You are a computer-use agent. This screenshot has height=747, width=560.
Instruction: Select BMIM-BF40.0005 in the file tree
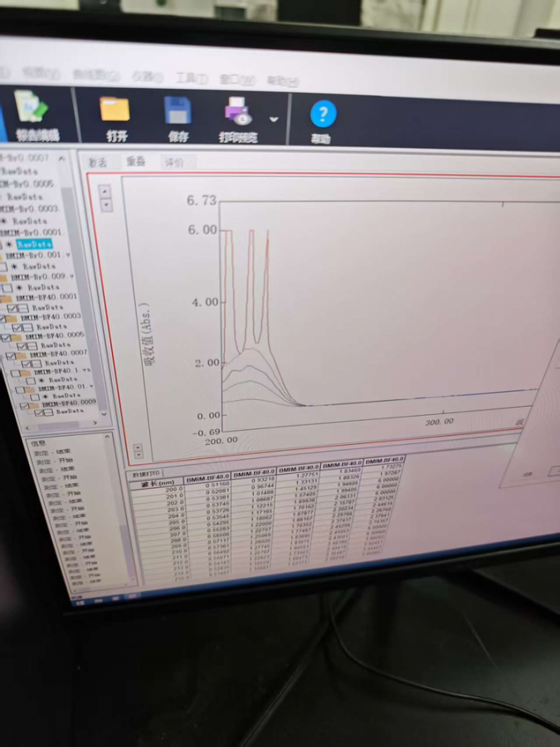pyautogui.click(x=54, y=335)
